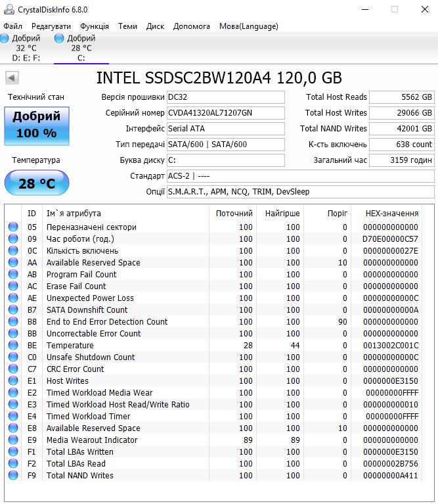Click the 28 °C temperature button
Screen dimensions: 438x504
[x=37, y=183]
